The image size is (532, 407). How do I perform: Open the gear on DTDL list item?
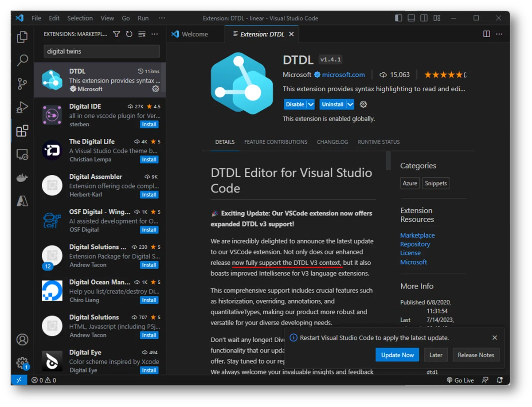[156, 89]
